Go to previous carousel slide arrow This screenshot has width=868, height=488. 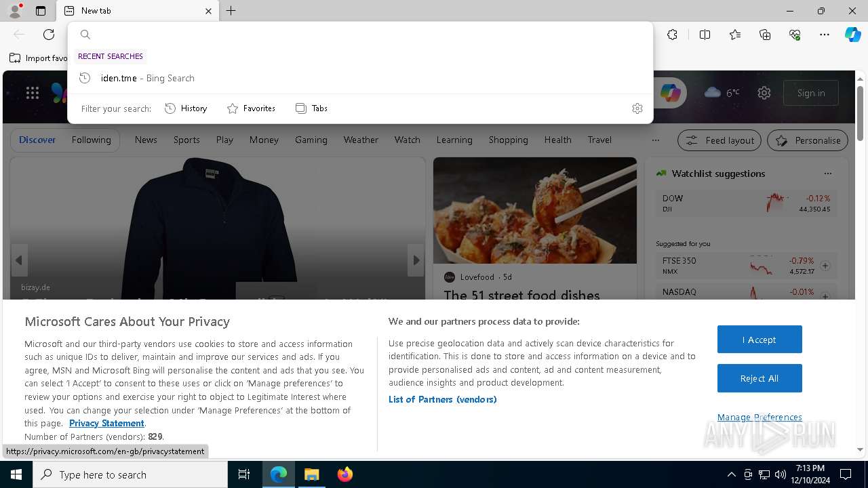coord(19,260)
